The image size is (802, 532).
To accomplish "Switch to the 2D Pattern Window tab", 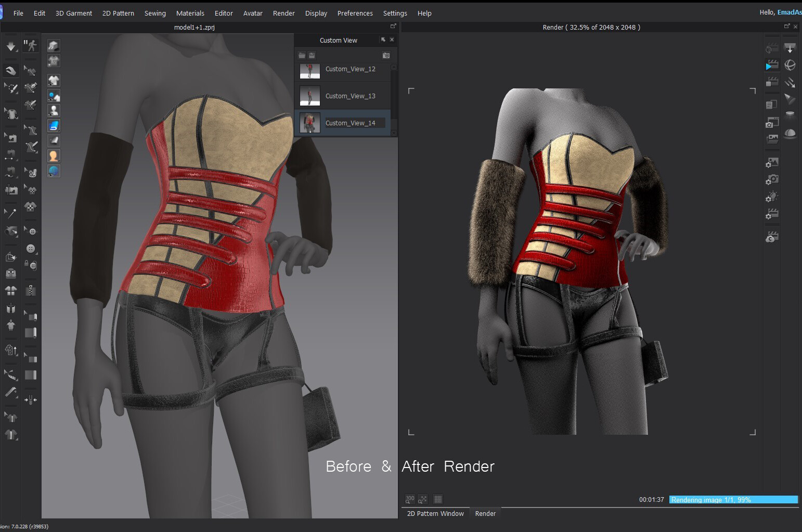I will click(x=435, y=514).
